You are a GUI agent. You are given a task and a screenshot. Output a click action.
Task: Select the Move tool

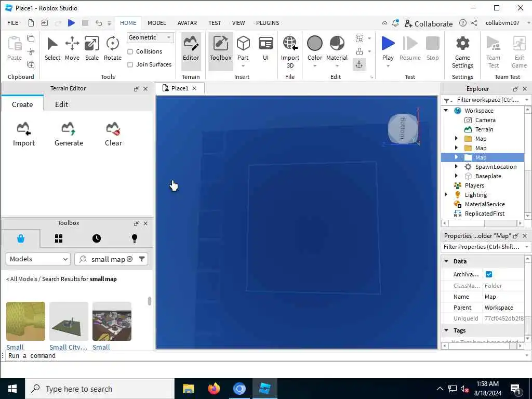(x=72, y=48)
